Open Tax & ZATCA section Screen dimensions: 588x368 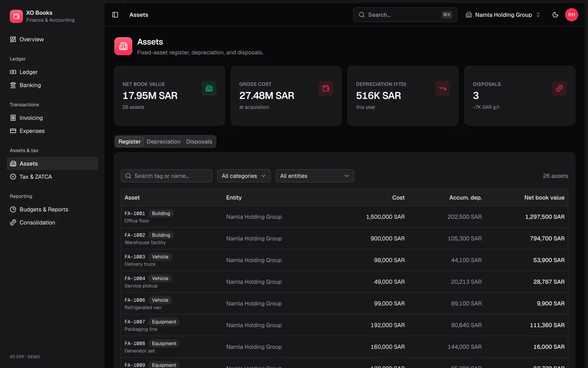[x=52, y=177]
